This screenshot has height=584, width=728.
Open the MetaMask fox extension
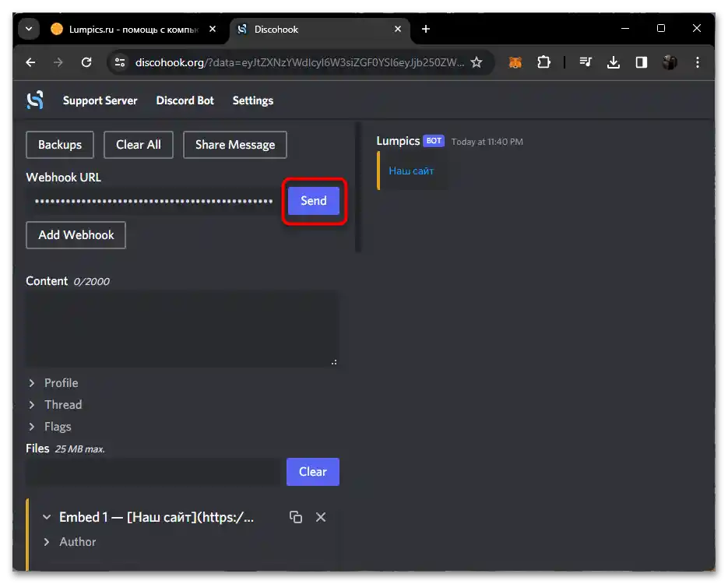pos(515,62)
